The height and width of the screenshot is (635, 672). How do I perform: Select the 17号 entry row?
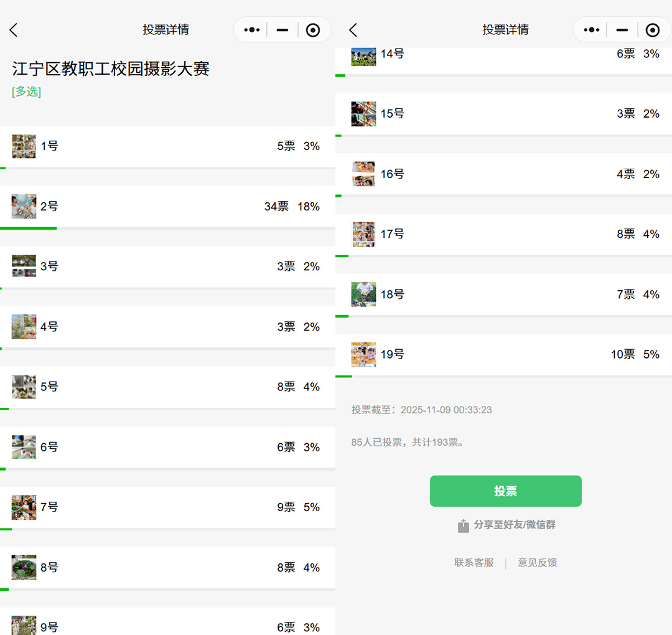[x=503, y=234]
